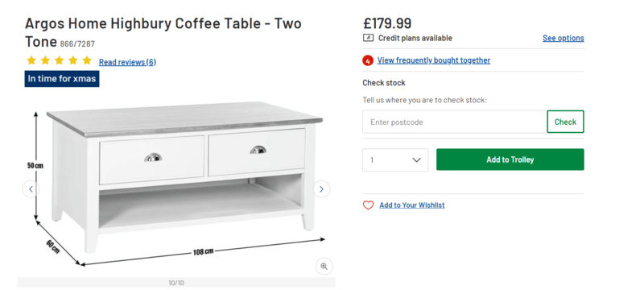Click the green Add to Trolley button
The width and height of the screenshot is (644, 290).
click(x=510, y=159)
